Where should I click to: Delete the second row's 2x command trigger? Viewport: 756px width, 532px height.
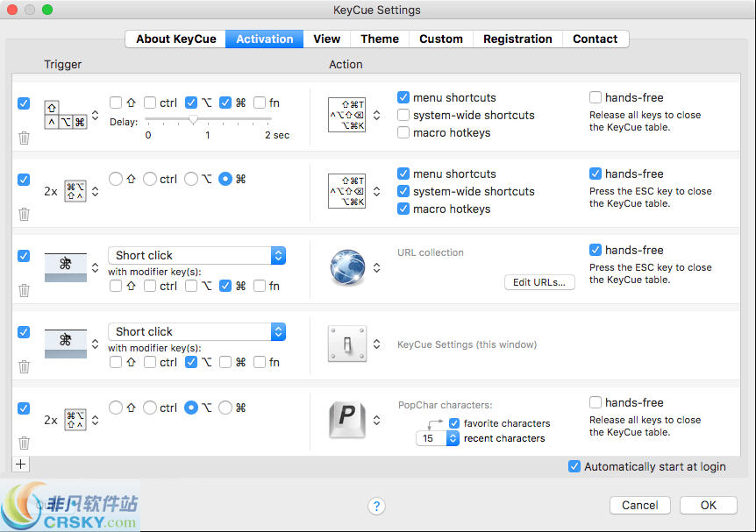[x=24, y=215]
